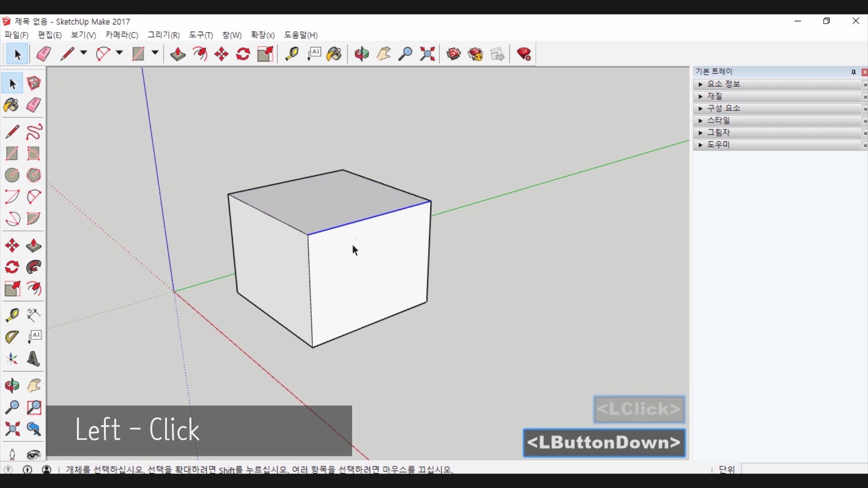
Task: Select the Follow Me tool in left toolbar
Action: pos(34,267)
